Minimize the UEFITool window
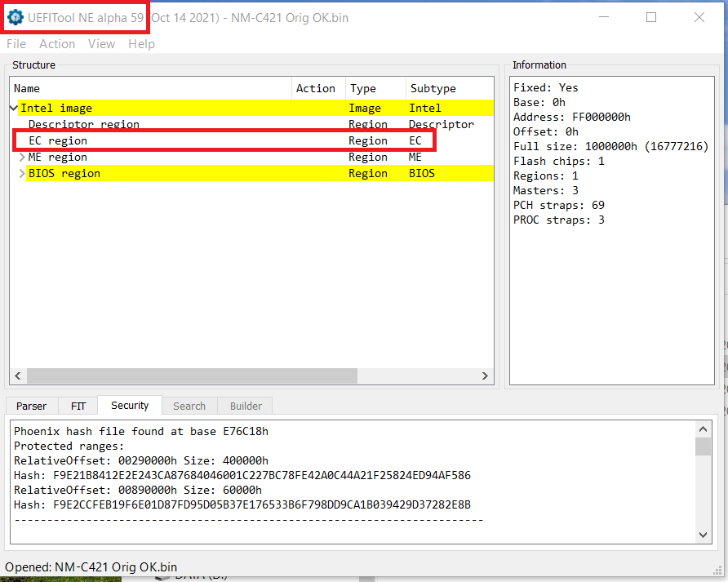The height and width of the screenshot is (582, 728). (604, 18)
